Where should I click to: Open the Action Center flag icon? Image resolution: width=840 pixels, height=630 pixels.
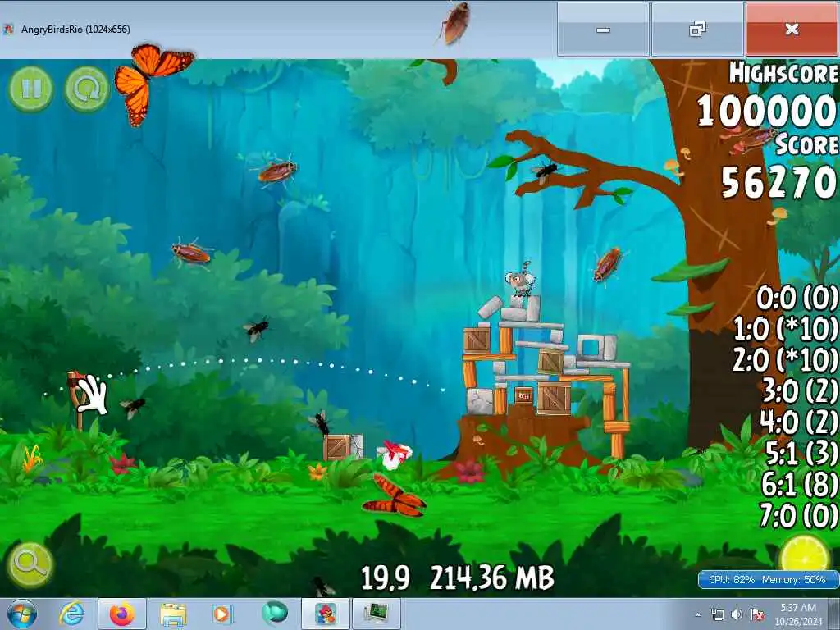757,614
